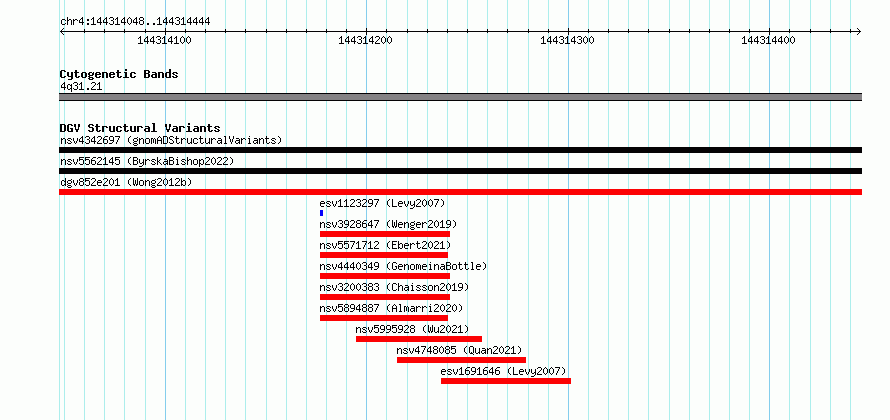Open the nsv5894887 Almarri2020 label

(x=392, y=308)
